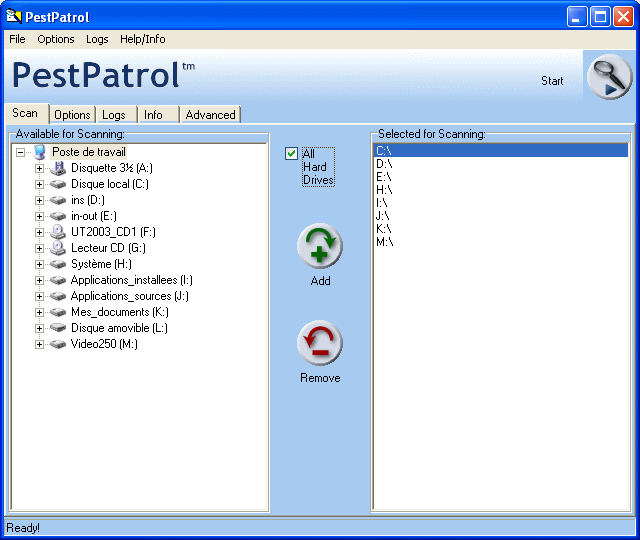Collapse the Poste de travail tree node
This screenshot has width=640, height=540.
pyautogui.click(x=20, y=152)
